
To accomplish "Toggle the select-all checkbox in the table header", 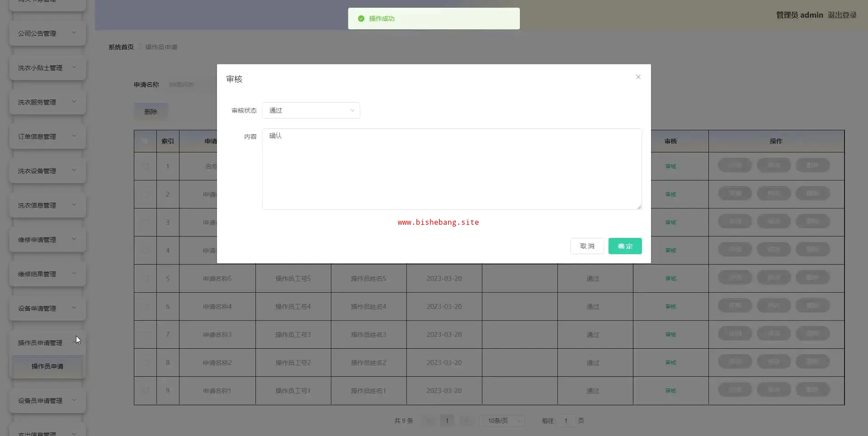I will (x=145, y=141).
